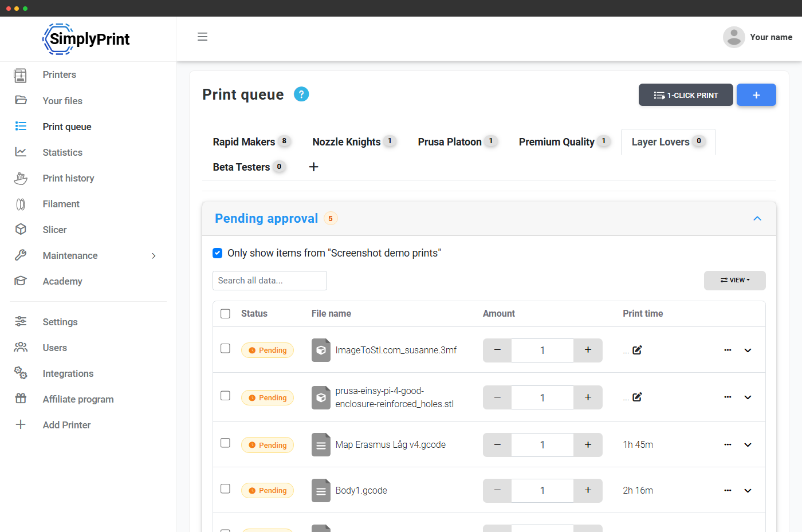Click the Settings sliders icon
The width and height of the screenshot is (802, 532).
coord(21,321)
